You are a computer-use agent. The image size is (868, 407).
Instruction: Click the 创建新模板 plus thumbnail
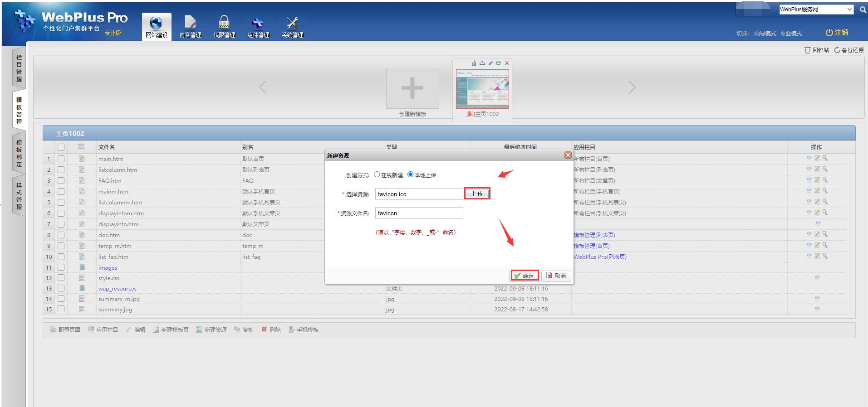pos(412,88)
